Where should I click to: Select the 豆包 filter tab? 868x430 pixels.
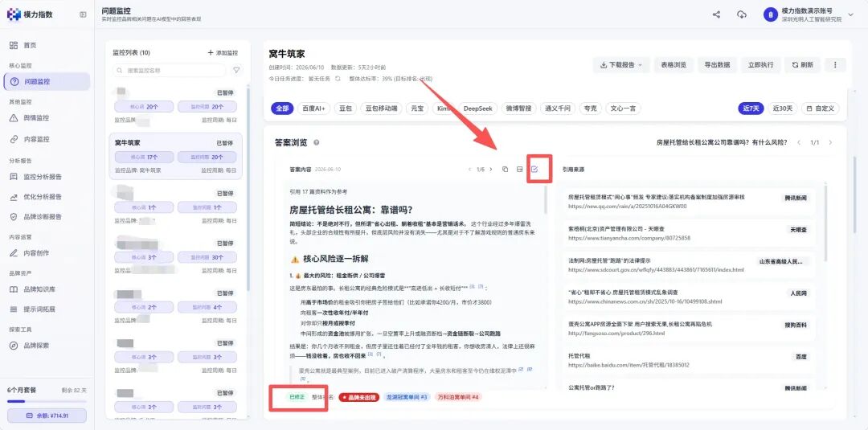coord(346,109)
